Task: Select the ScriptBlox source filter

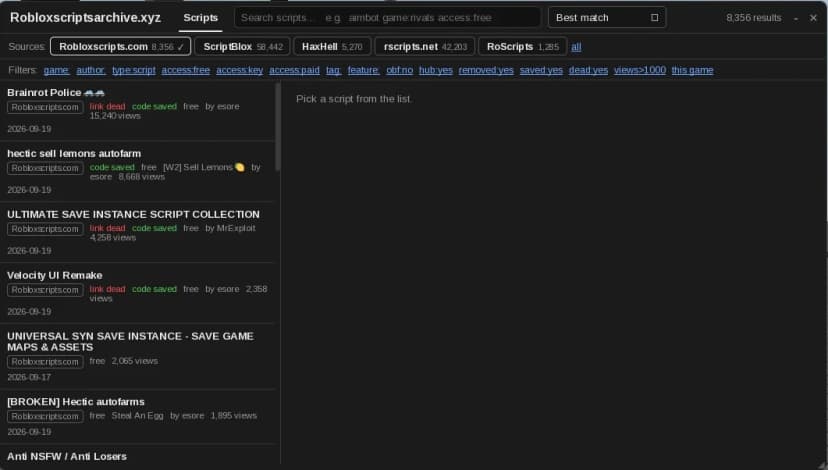Action: click(242, 46)
